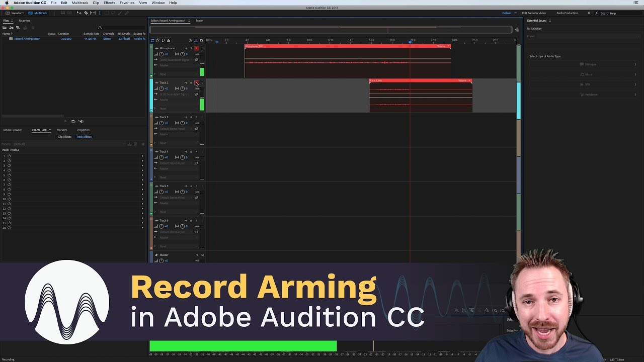Arm Track 3 for record
The height and width of the screenshot is (362, 644).
(196, 117)
